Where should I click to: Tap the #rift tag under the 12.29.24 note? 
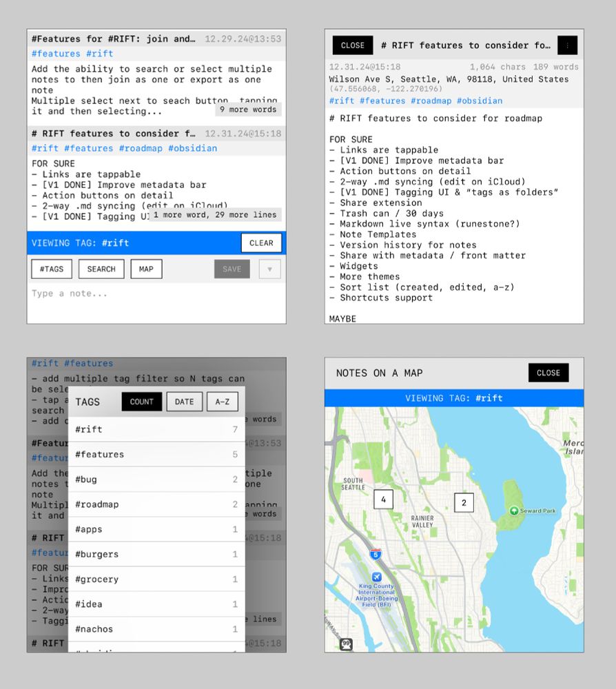click(x=100, y=54)
